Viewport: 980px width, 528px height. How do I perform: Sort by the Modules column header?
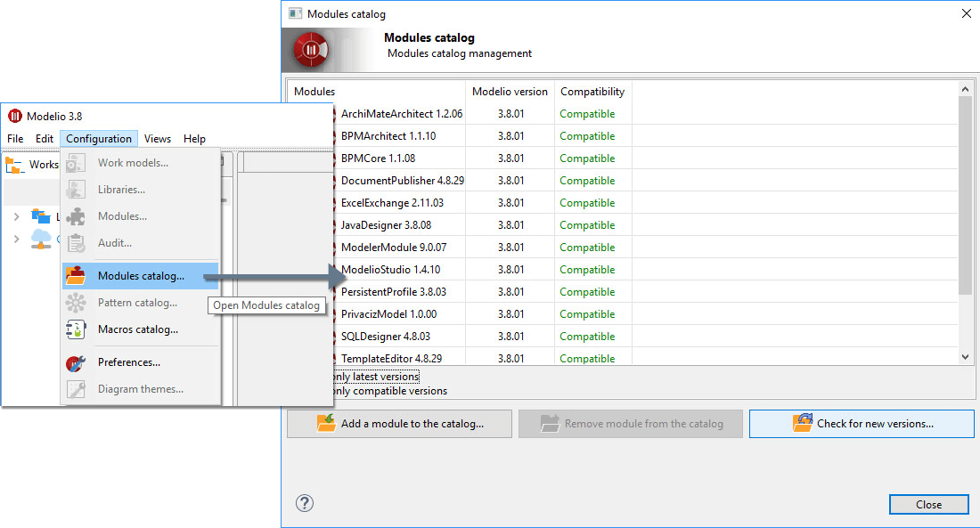376,91
